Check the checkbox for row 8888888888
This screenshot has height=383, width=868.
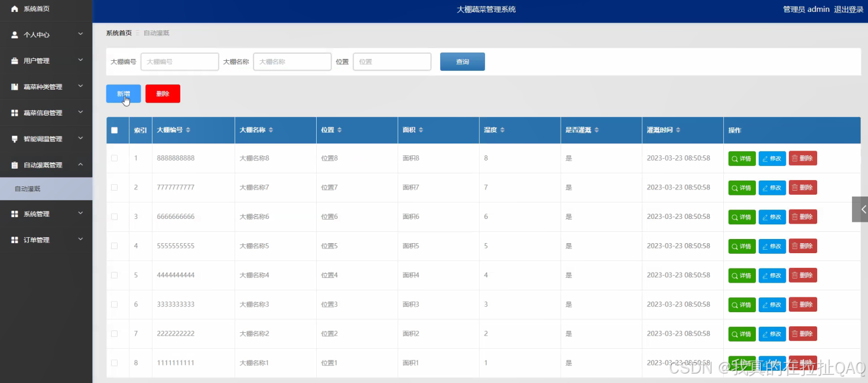tap(115, 158)
